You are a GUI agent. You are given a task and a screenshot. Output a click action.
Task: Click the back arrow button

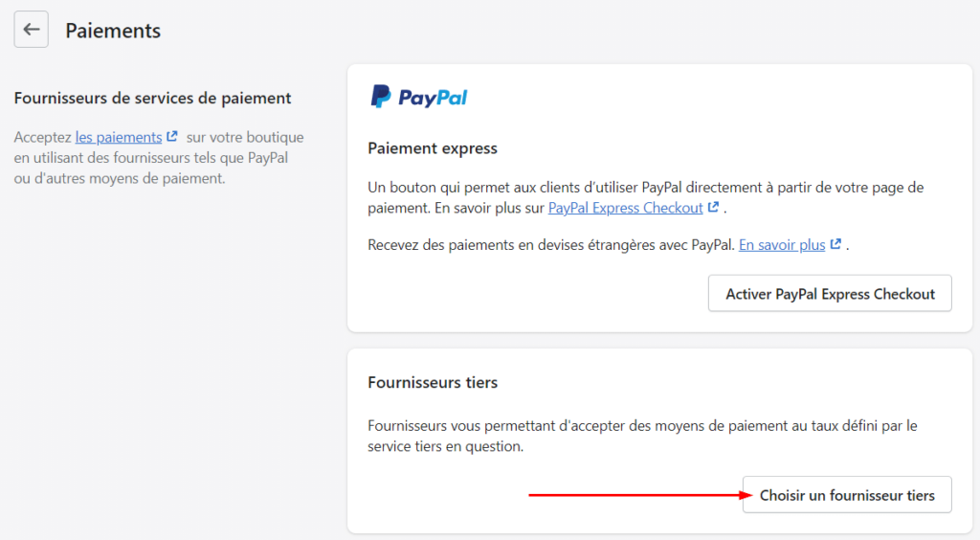point(31,30)
